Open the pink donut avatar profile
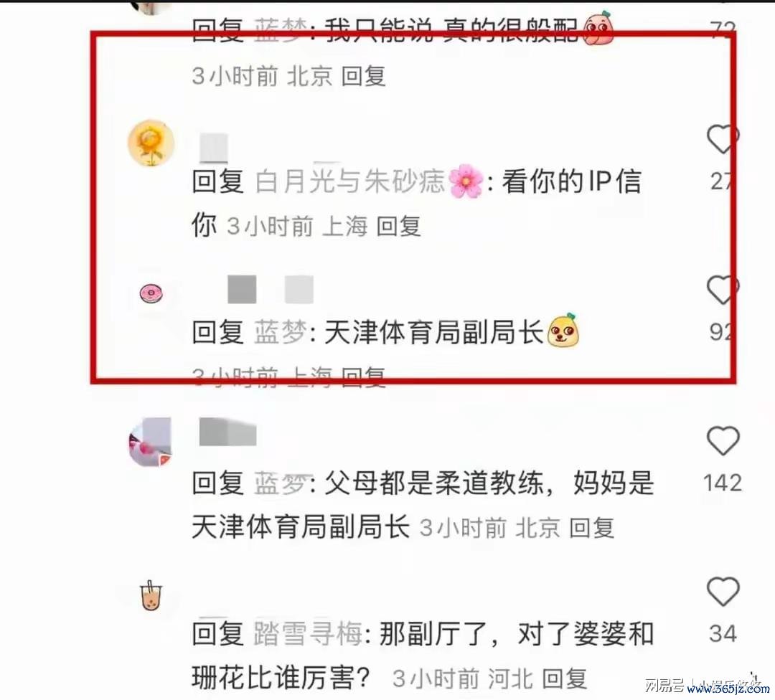 pos(151,294)
